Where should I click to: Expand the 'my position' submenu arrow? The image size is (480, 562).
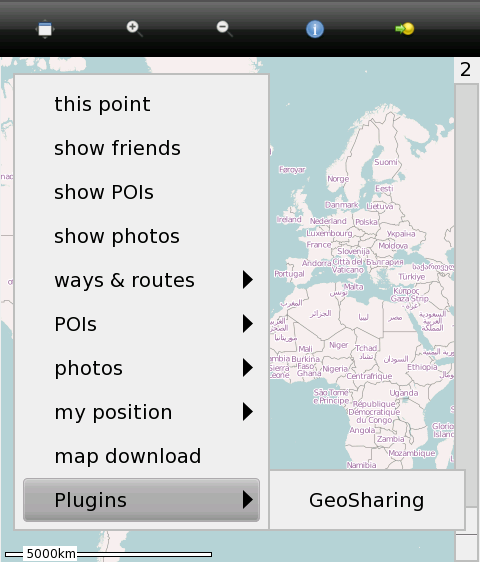point(247,412)
